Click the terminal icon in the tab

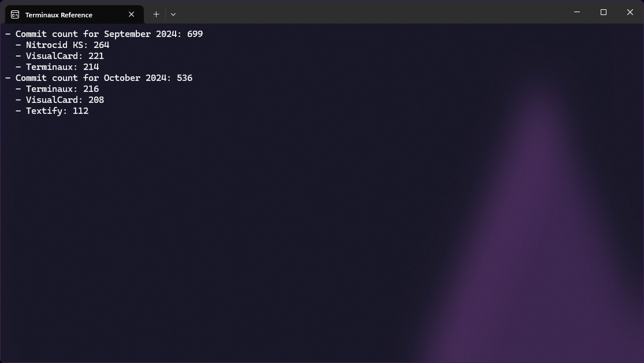click(15, 15)
